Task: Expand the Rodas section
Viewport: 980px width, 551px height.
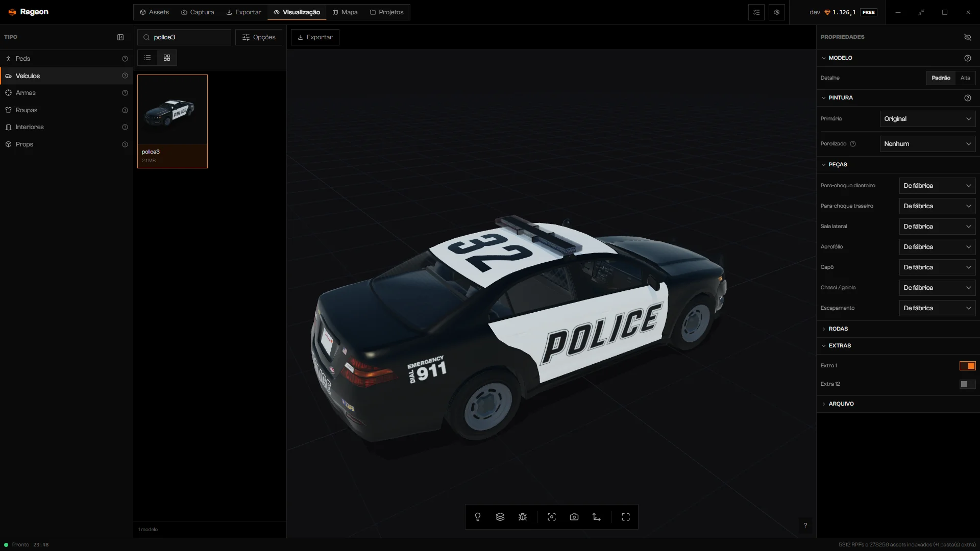Action: pyautogui.click(x=898, y=329)
